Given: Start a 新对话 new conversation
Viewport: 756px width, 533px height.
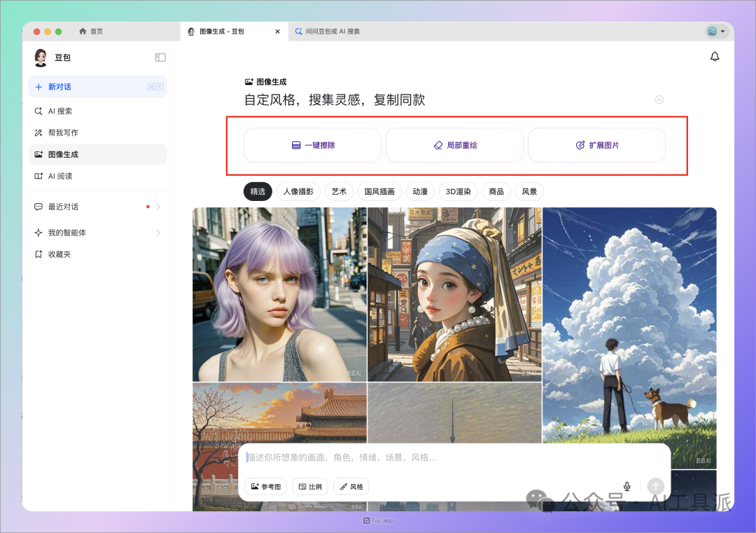Looking at the screenshot, I should pos(98,87).
